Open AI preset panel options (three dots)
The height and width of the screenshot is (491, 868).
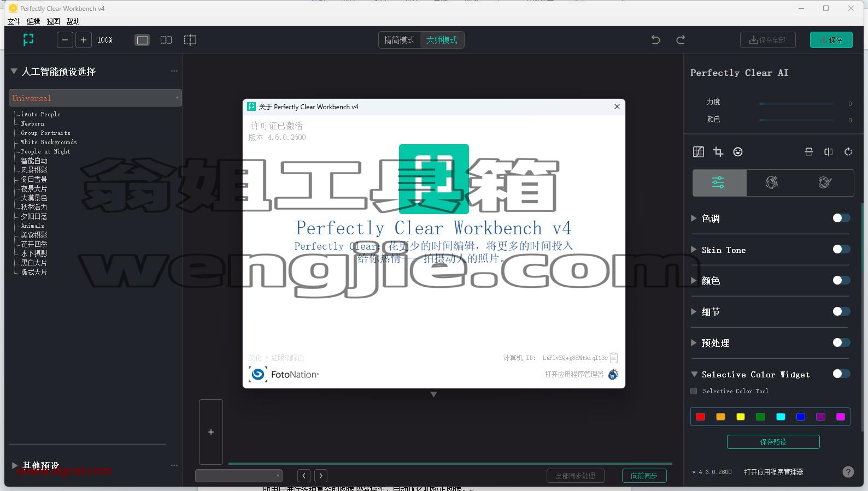(x=174, y=71)
